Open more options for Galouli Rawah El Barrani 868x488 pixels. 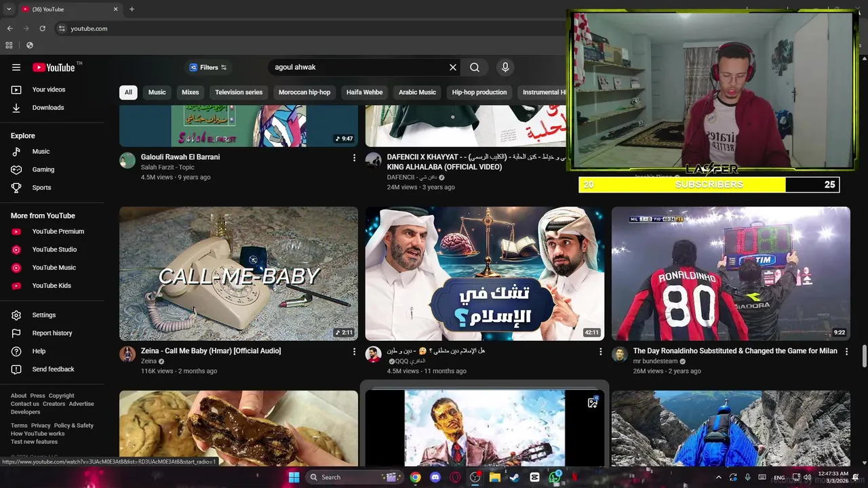click(x=354, y=157)
